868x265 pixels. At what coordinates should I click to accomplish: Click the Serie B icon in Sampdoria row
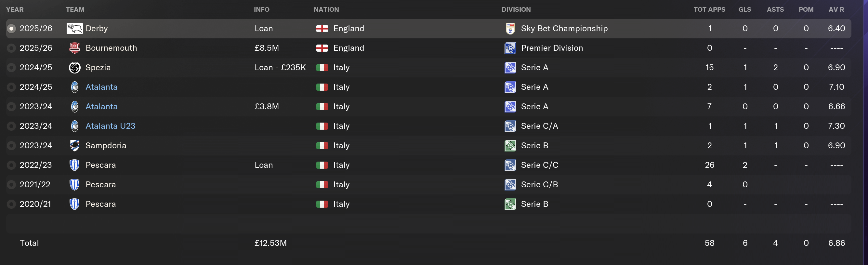510,146
